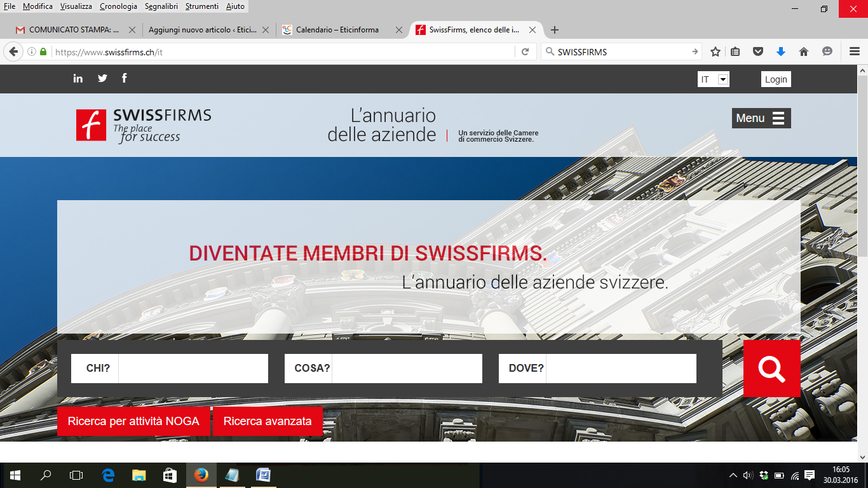Open Microsoft Edge from the taskbar
The width and height of the screenshot is (868, 488).
point(108,475)
